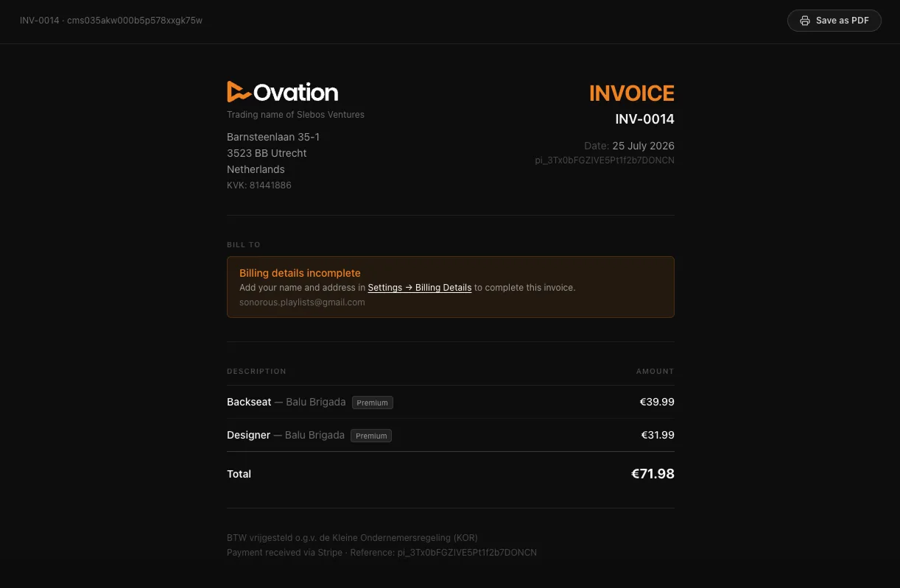The width and height of the screenshot is (900, 588).
Task: Click the date 25 July 2026
Action: click(x=643, y=146)
